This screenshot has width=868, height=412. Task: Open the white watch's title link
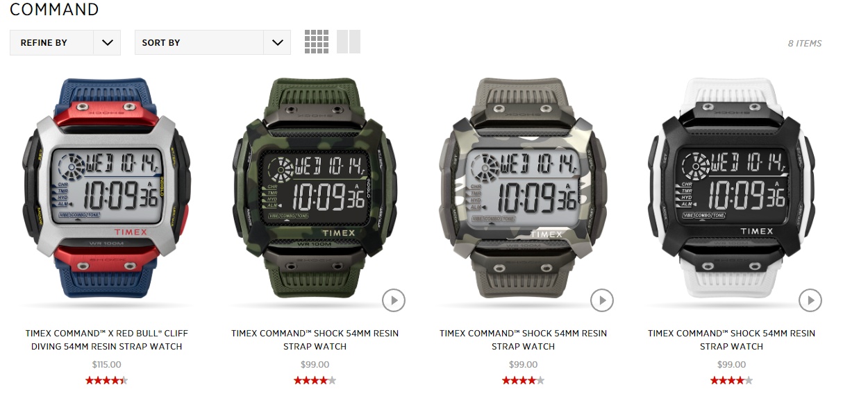[731, 340]
